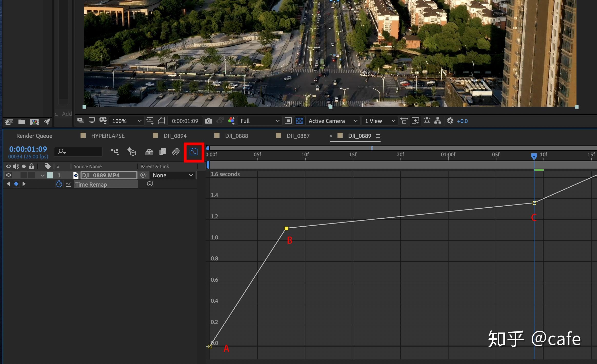The image size is (597, 364).
Task: Expand DJI_0889.MP4 layer properties
Action: pyautogui.click(x=42, y=175)
